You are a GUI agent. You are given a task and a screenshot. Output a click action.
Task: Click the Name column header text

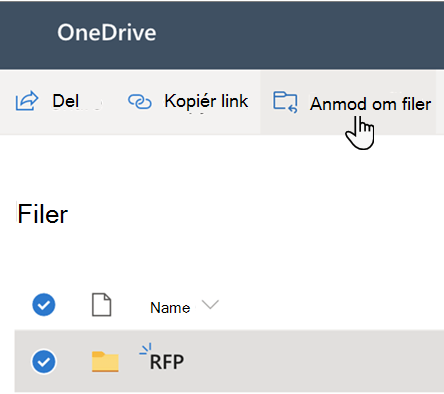[170, 307]
